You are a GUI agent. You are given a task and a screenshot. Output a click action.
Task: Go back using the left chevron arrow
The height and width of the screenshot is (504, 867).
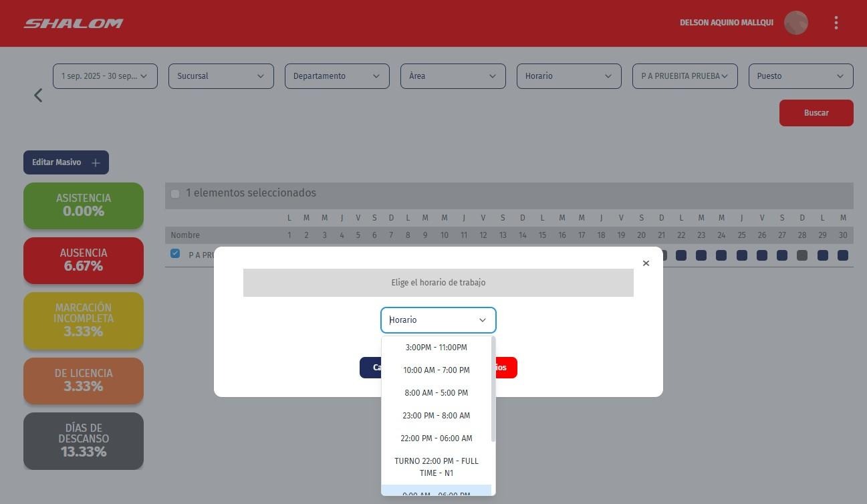(38, 96)
